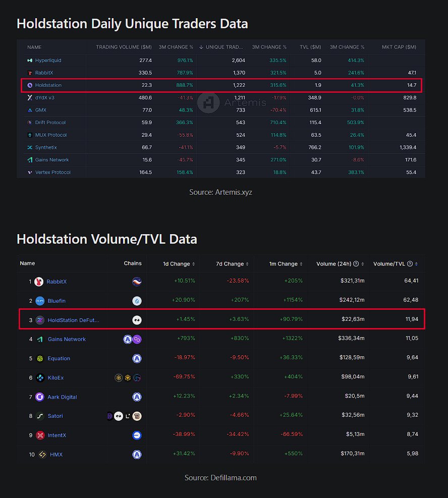Screen dimensions: 448x498
Task: Click the Gains Network logo in Artemis table
Action: (x=30, y=160)
